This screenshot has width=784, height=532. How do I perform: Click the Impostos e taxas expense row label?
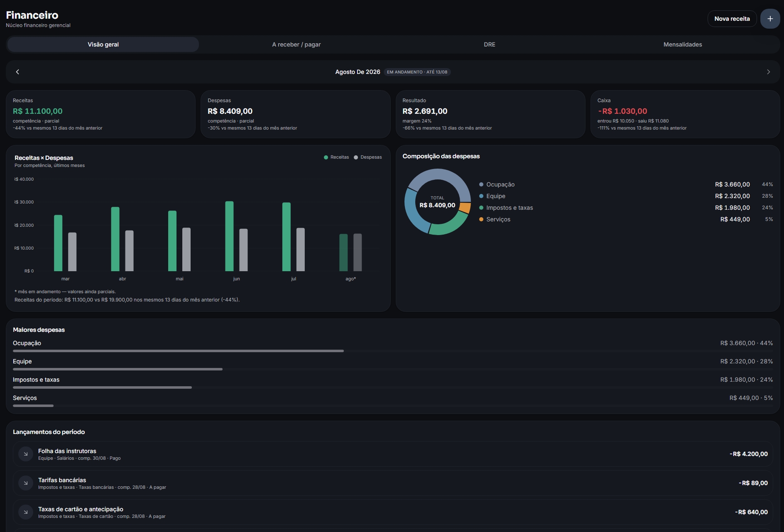point(36,380)
